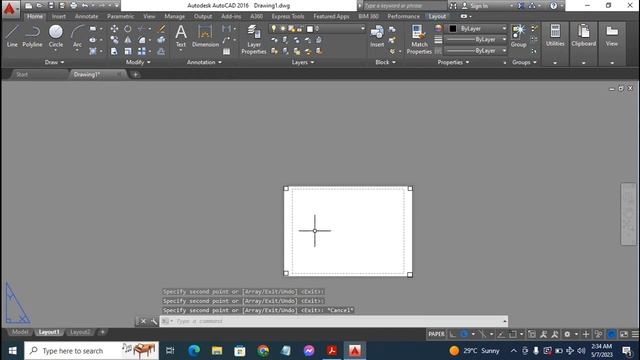Select the Copy tool in Modify
640x360 pixels.
click(x=114, y=40)
